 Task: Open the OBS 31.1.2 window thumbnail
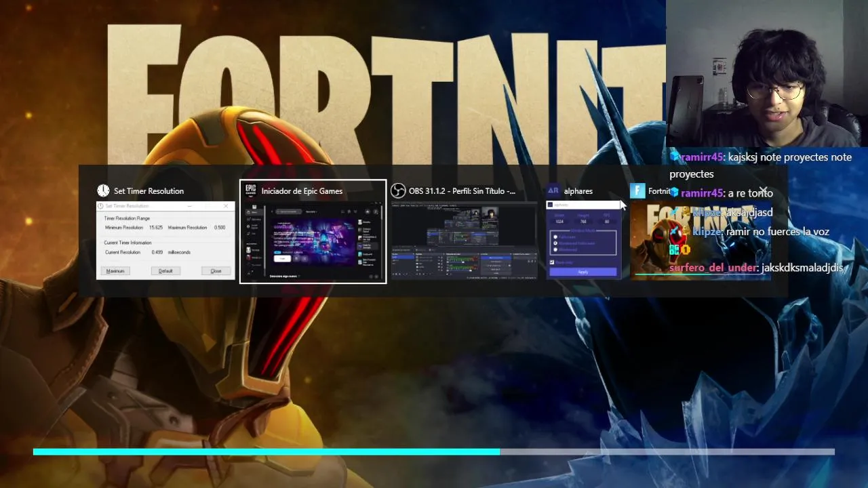pos(464,241)
